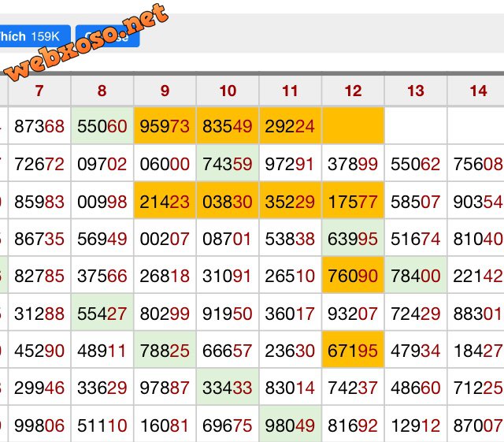The image size is (504, 442).
Task: Click highlighted cell 95973
Action: [x=165, y=126]
